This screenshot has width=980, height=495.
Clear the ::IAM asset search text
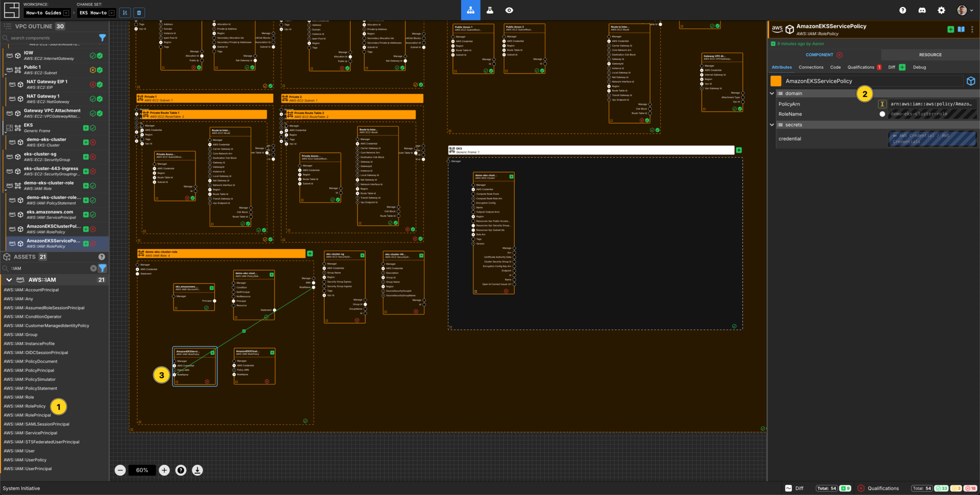tap(93, 268)
